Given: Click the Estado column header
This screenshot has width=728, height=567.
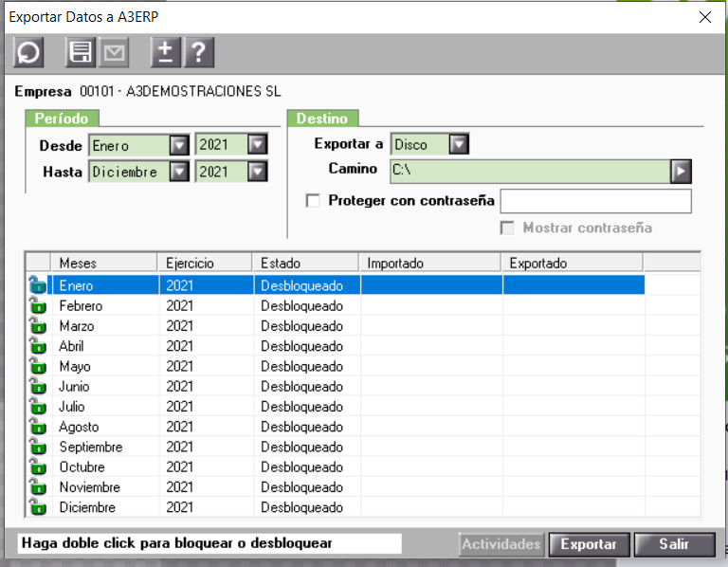Looking at the screenshot, I should (x=305, y=263).
